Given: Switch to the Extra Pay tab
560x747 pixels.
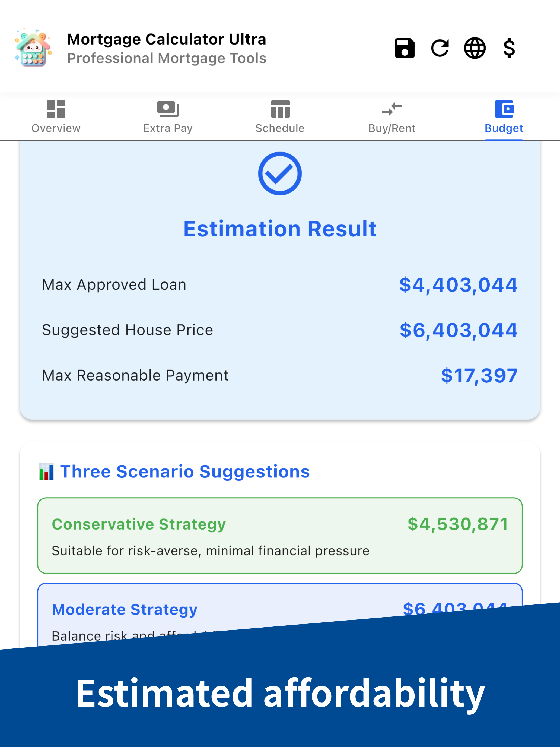Looking at the screenshot, I should [x=168, y=116].
